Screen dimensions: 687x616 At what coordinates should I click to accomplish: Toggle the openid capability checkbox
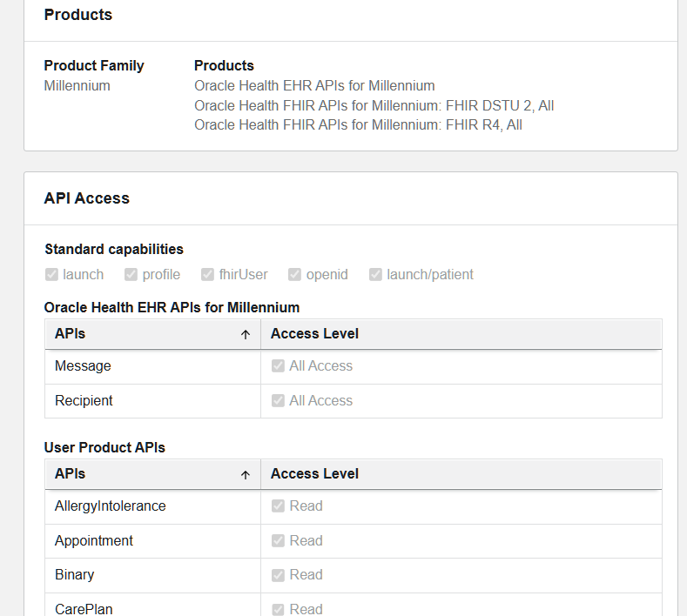(294, 275)
